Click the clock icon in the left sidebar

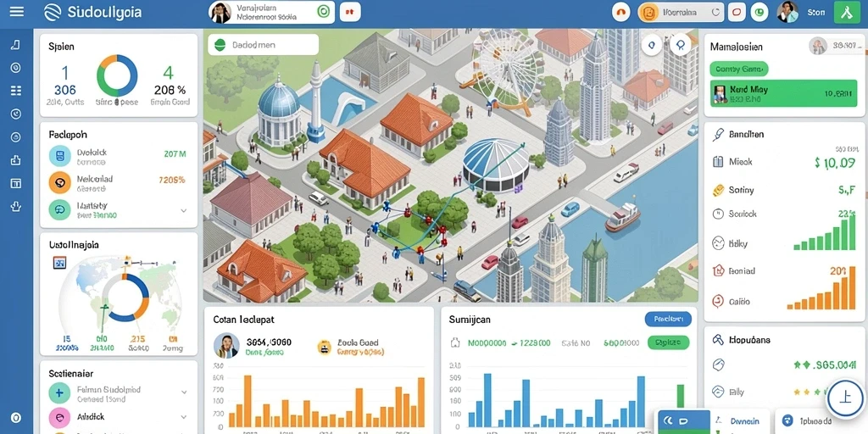[15, 114]
